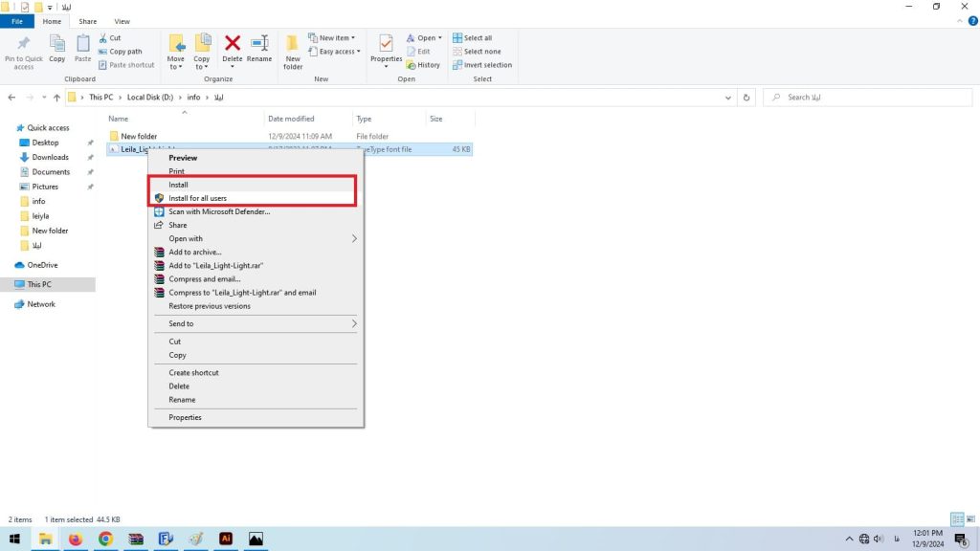
Task: Launch Adobe Illustrator from the taskbar
Action: (226, 539)
